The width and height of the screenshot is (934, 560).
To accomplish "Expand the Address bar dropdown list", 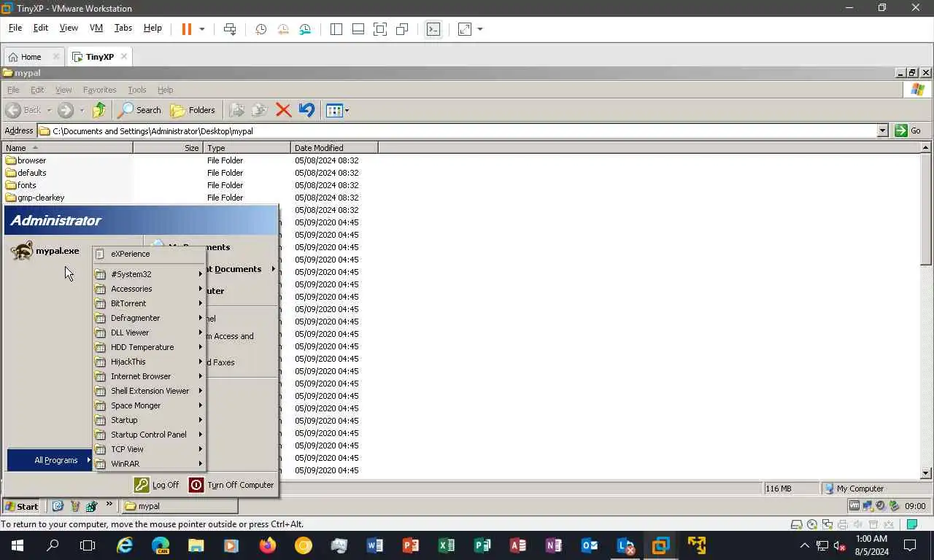I will pos(882,131).
